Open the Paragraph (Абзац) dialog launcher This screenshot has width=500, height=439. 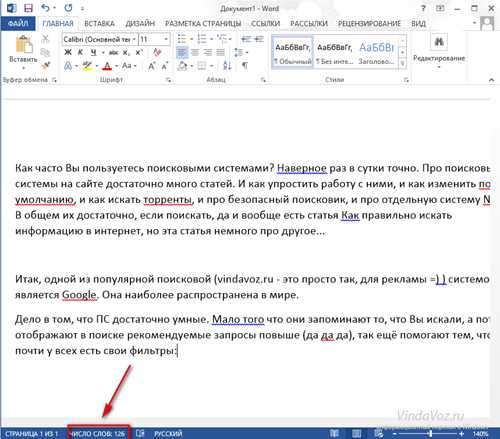click(263, 80)
